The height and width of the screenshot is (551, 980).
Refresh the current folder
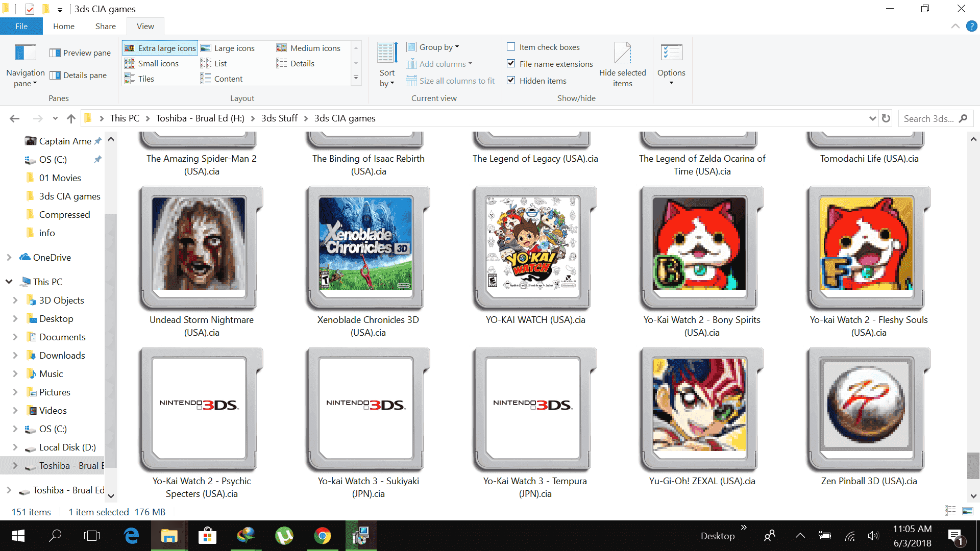(886, 118)
